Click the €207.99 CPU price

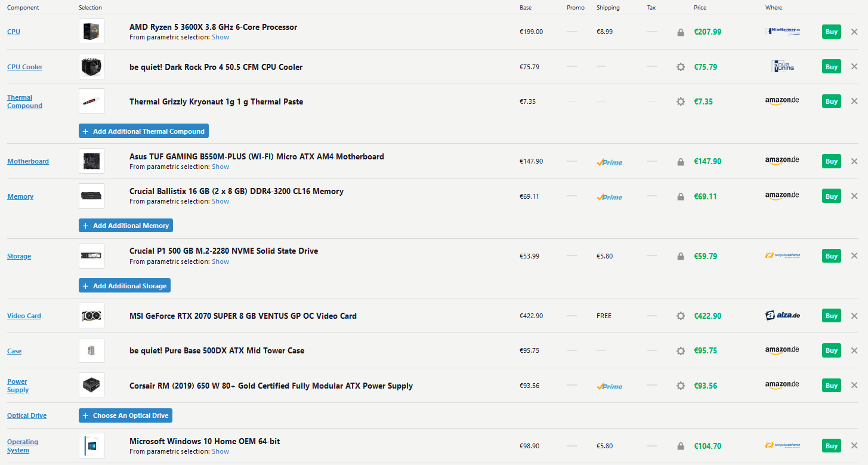[708, 32]
